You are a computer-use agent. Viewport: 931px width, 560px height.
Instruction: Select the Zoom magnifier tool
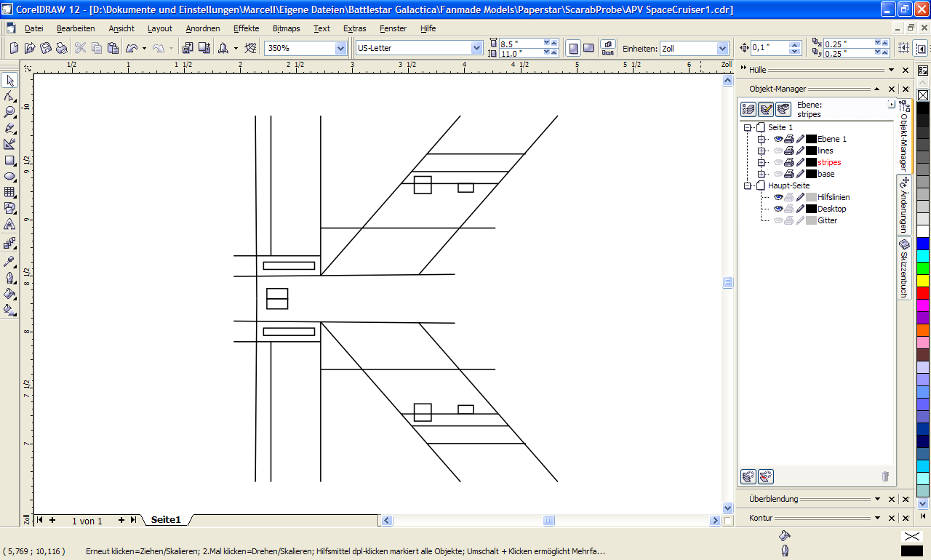pyautogui.click(x=9, y=112)
